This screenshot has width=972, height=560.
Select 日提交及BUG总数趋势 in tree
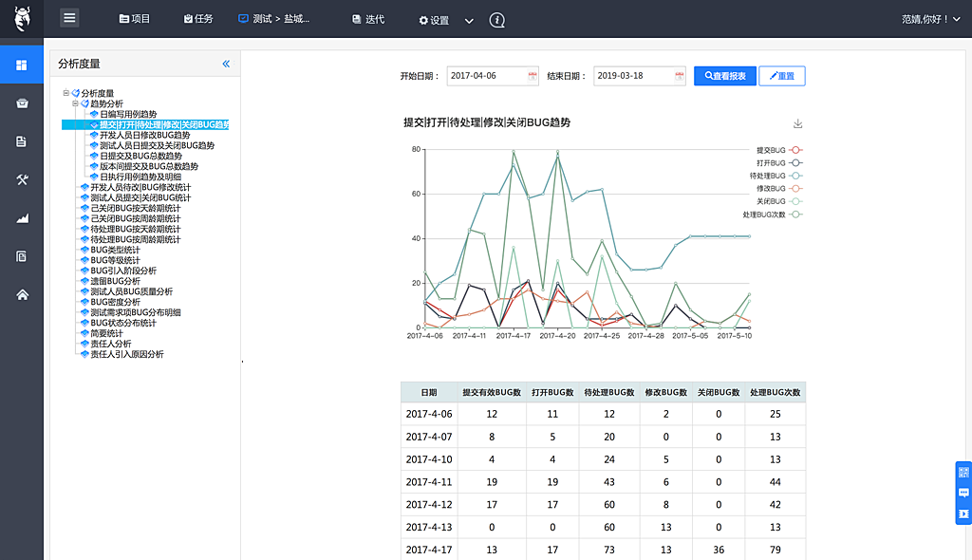(x=140, y=157)
